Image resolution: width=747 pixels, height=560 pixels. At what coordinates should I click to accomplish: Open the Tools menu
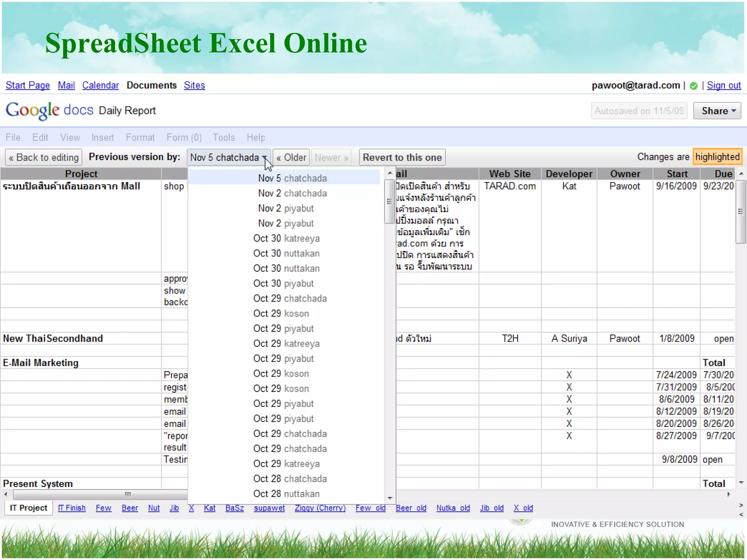click(224, 137)
